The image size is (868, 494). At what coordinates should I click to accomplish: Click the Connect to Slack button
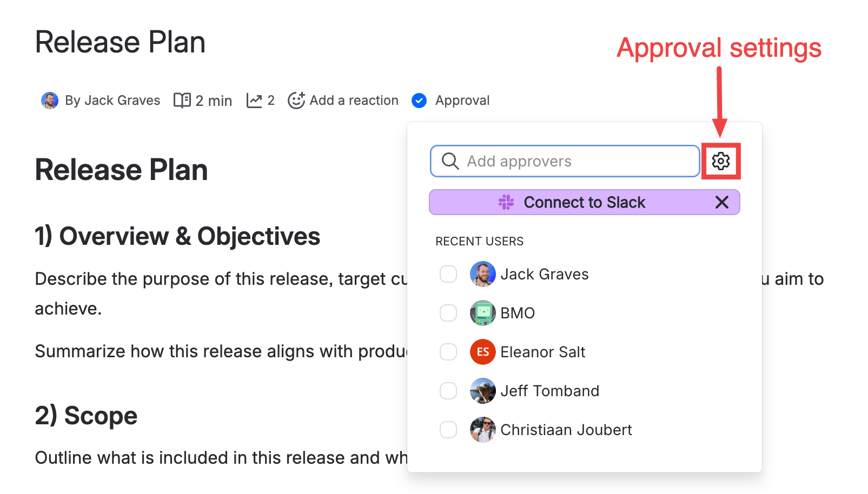tap(584, 202)
